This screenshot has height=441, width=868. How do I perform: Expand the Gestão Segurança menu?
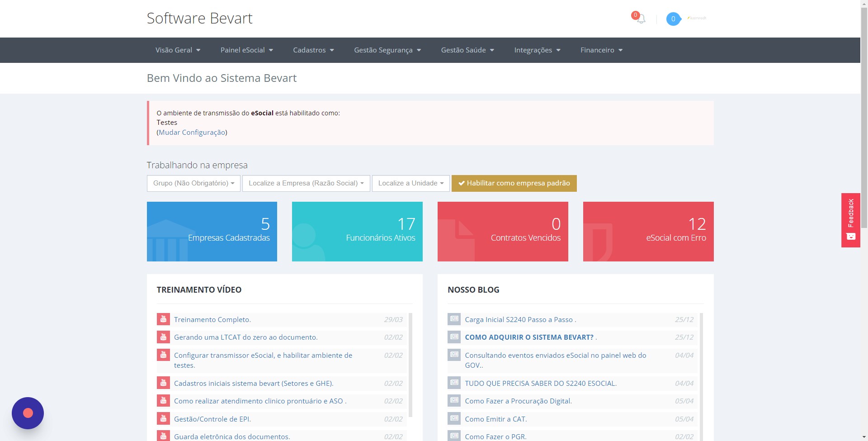pos(387,50)
